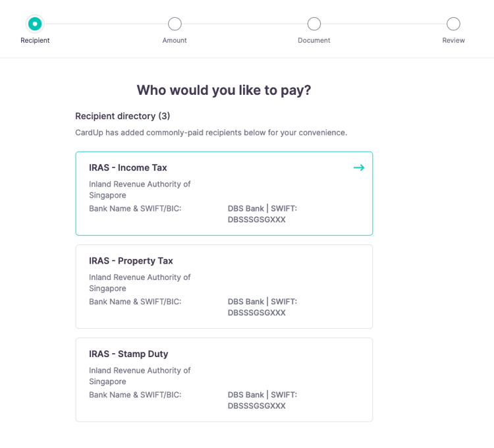Viewport: 494px width, 448px height.
Task: Click the Recipient directory (3) heading
Action: 123,116
